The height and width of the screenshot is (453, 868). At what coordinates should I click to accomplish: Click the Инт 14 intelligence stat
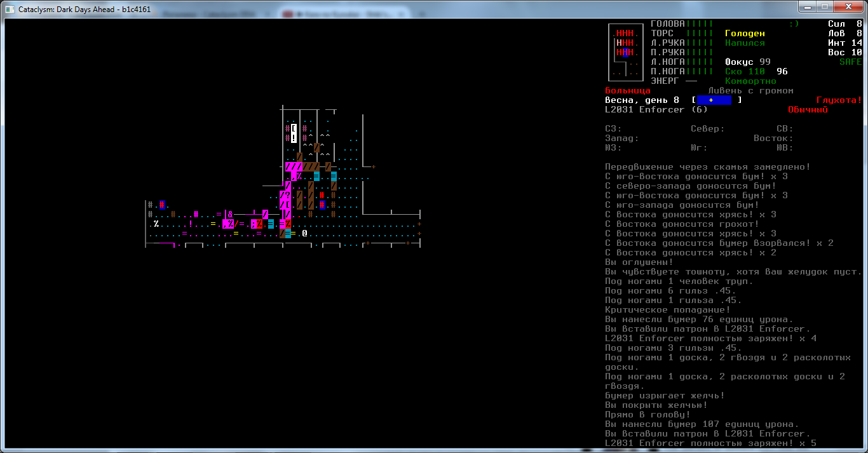[845, 43]
